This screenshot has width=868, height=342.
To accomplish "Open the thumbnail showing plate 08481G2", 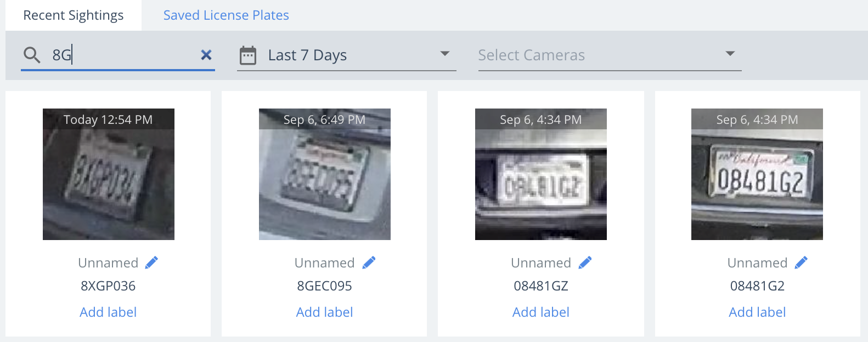I will [x=757, y=174].
